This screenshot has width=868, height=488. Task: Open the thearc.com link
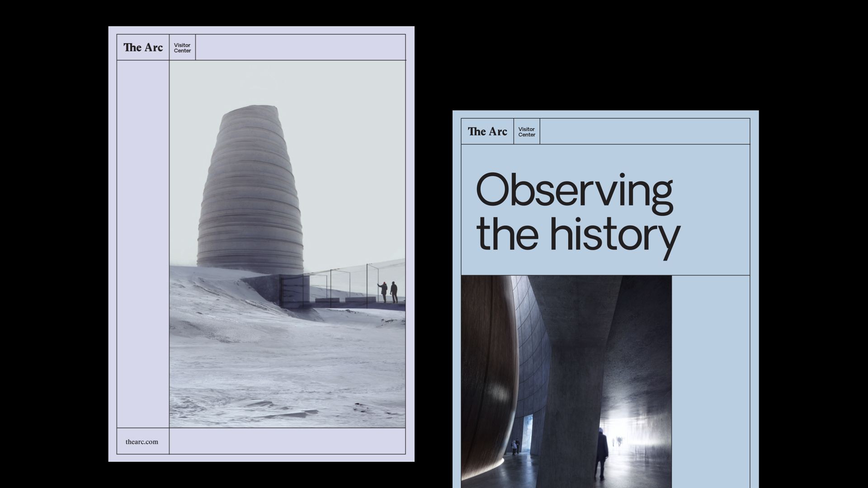pos(142,442)
